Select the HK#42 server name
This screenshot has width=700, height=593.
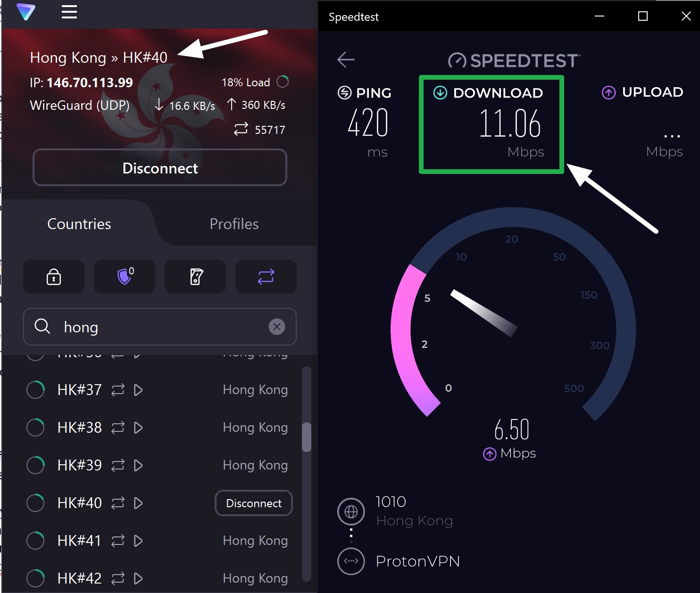click(79, 578)
